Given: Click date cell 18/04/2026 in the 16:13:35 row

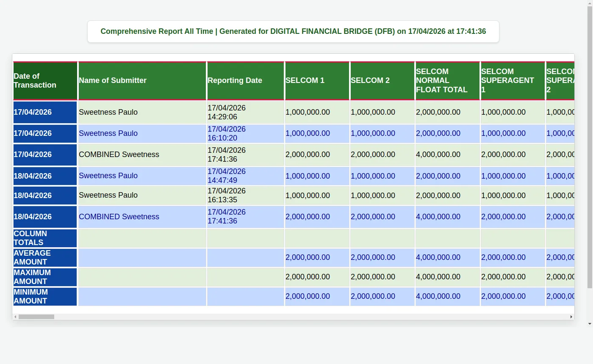Looking at the screenshot, I should coord(45,195).
